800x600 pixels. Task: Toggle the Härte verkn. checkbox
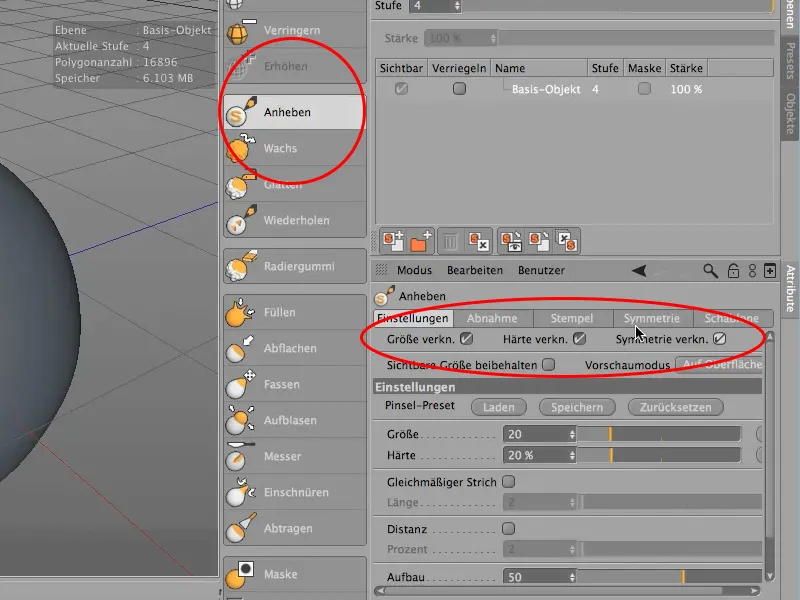580,339
